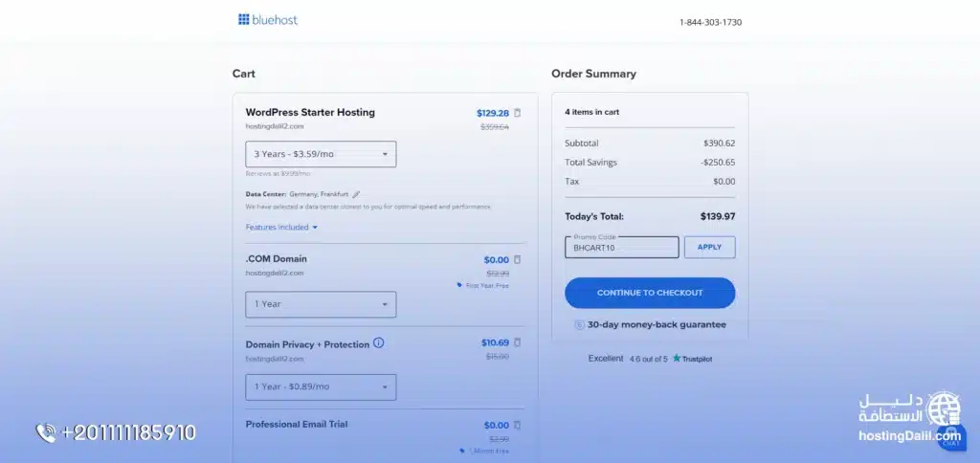Click the Order Summary heading
The image size is (980, 463).
click(x=593, y=74)
